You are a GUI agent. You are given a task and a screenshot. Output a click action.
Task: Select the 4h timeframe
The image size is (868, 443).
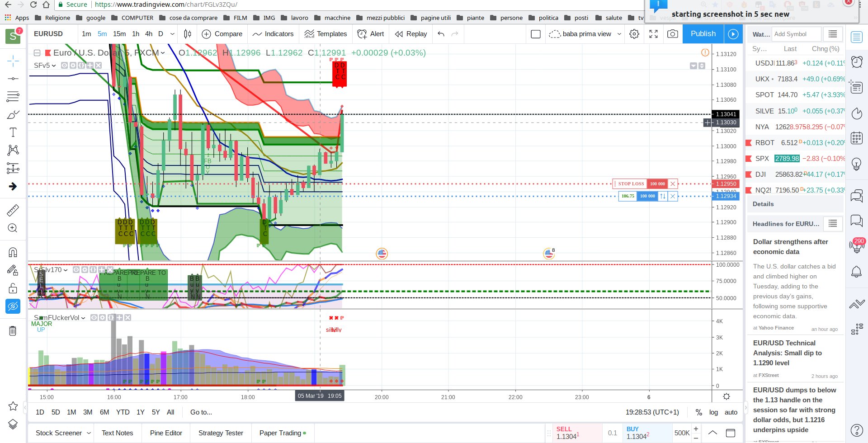pos(149,34)
